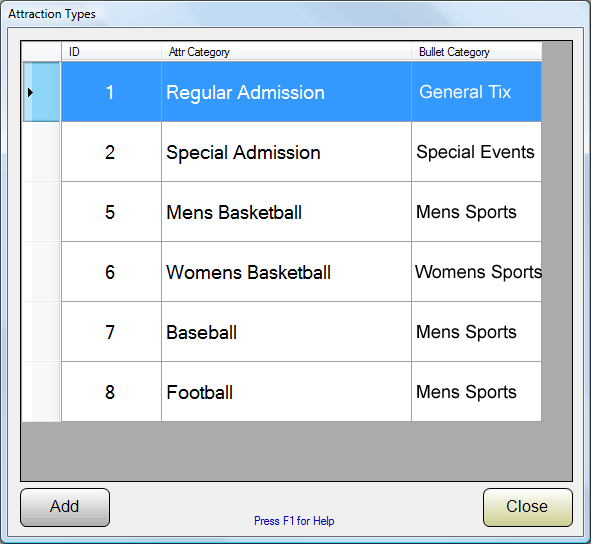This screenshot has height=544, width=591.
Task: Click the Mens Sports cell in Football row
Action: click(x=476, y=392)
